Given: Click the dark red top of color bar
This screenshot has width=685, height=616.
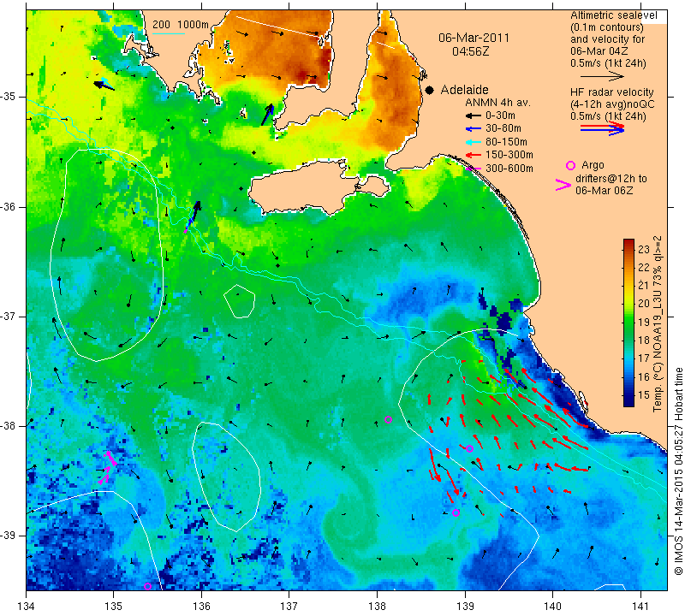Looking at the screenshot, I should (628, 242).
